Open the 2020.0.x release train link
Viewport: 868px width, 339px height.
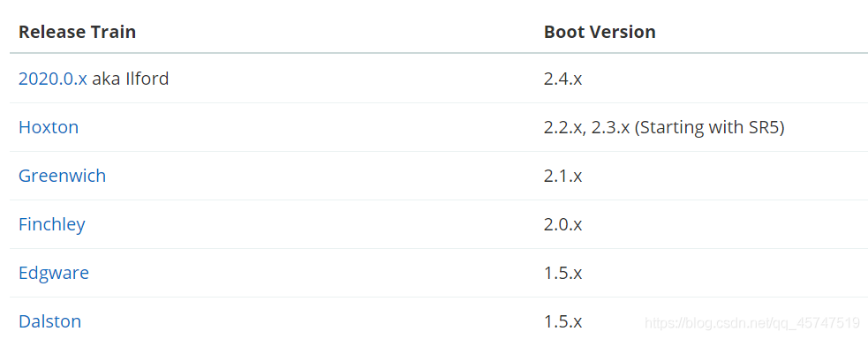(53, 79)
